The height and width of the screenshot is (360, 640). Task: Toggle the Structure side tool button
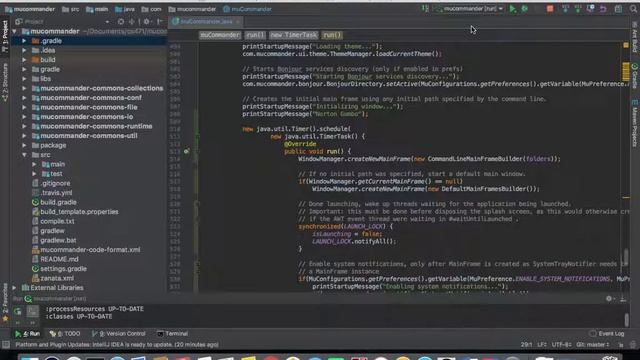pyautogui.click(x=5, y=82)
